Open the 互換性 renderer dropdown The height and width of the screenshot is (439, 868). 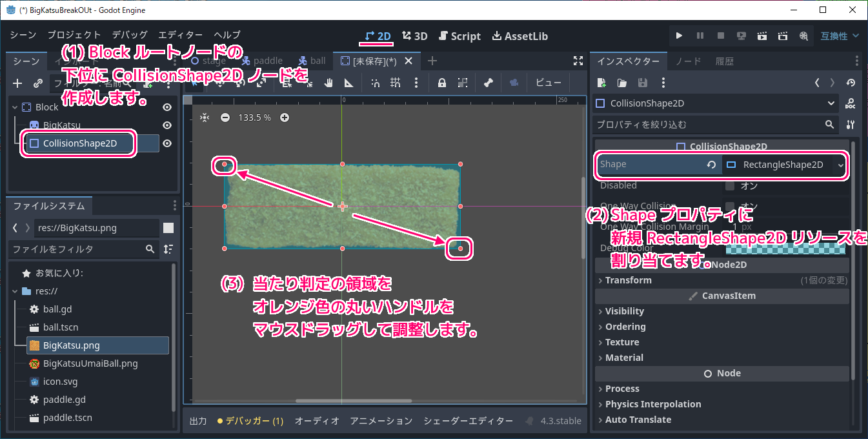coord(840,36)
